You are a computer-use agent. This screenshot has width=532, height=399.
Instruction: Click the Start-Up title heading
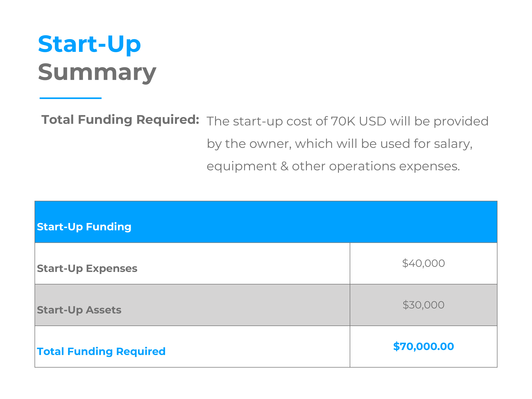[x=89, y=45]
